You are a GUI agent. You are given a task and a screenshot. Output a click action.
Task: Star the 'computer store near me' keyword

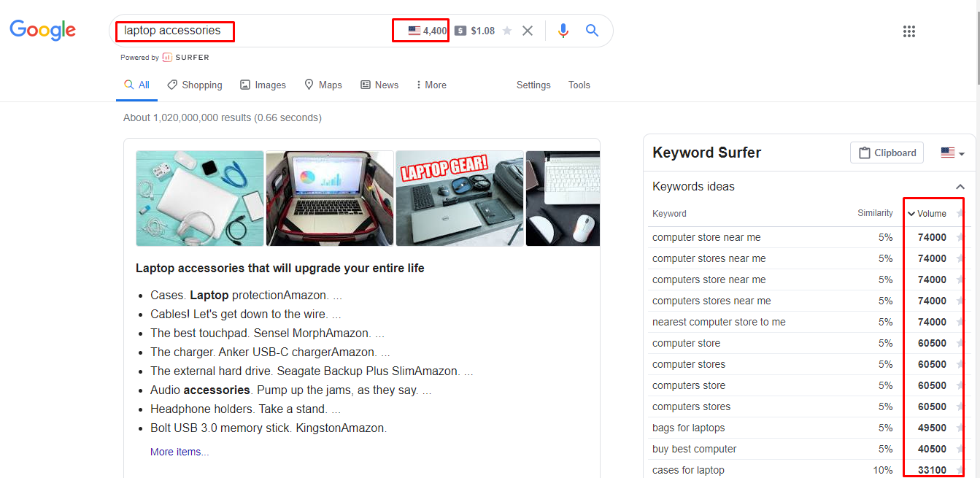point(960,237)
